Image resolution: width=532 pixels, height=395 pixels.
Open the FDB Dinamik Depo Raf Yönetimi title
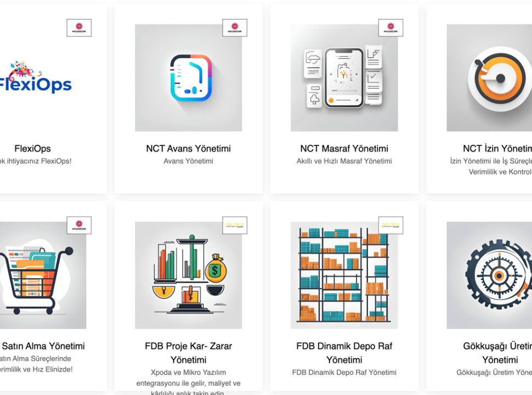coord(344,353)
